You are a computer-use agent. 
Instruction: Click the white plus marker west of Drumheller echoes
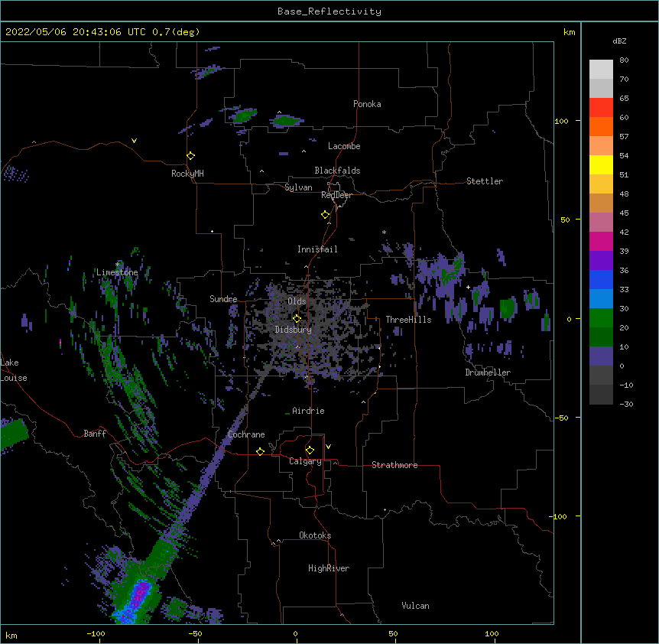point(468,287)
